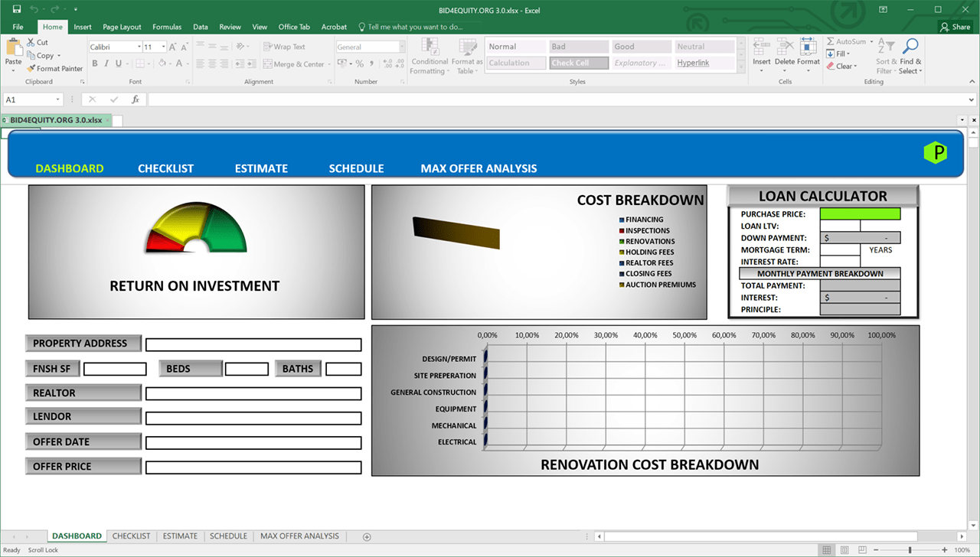The image size is (980, 557).
Task: Toggle center horizontal alignment
Action: 212,64
